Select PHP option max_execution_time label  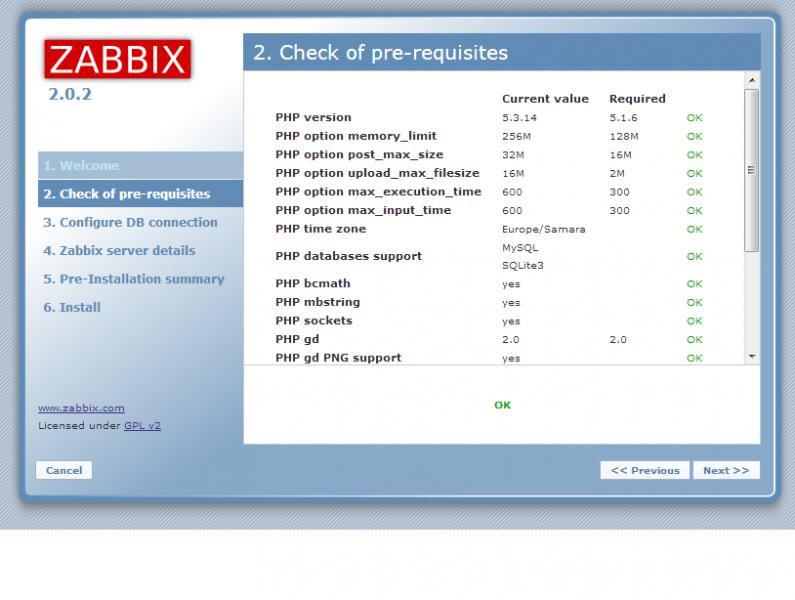click(x=378, y=192)
